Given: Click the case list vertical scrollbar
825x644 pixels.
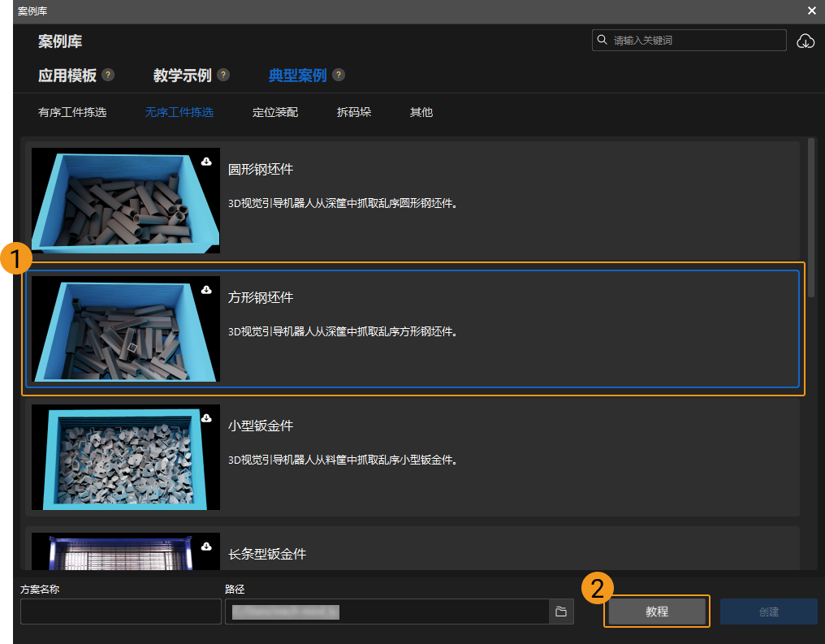Looking at the screenshot, I should [x=811, y=218].
